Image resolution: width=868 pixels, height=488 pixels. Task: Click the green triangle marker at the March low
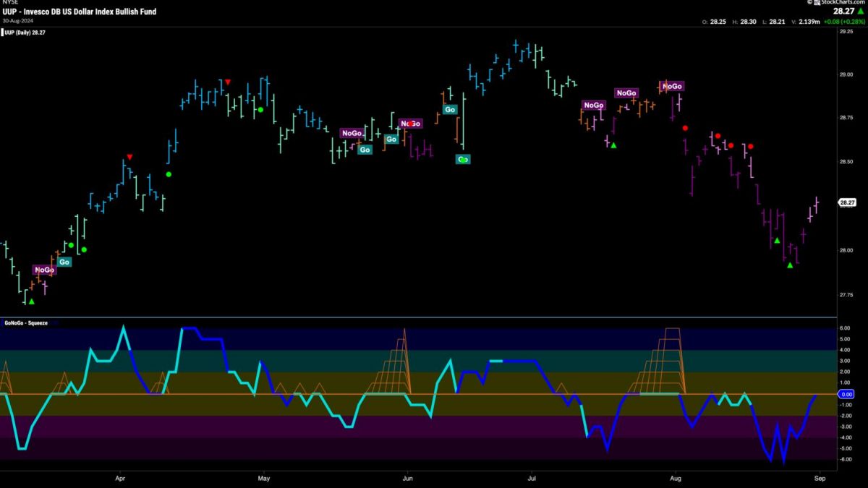[31, 301]
